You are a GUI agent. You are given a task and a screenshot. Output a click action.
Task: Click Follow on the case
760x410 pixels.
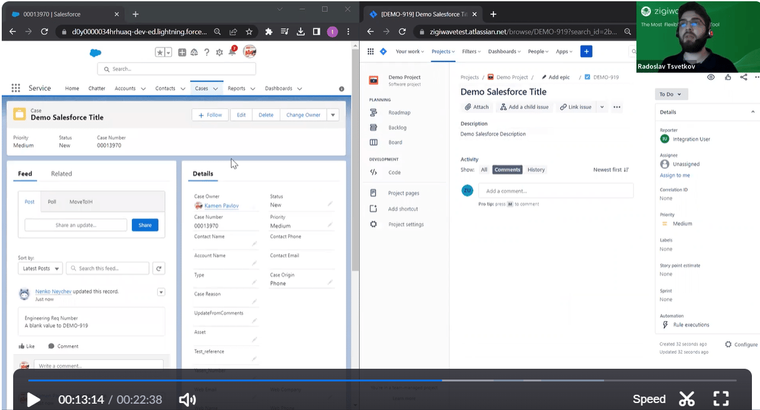point(210,115)
